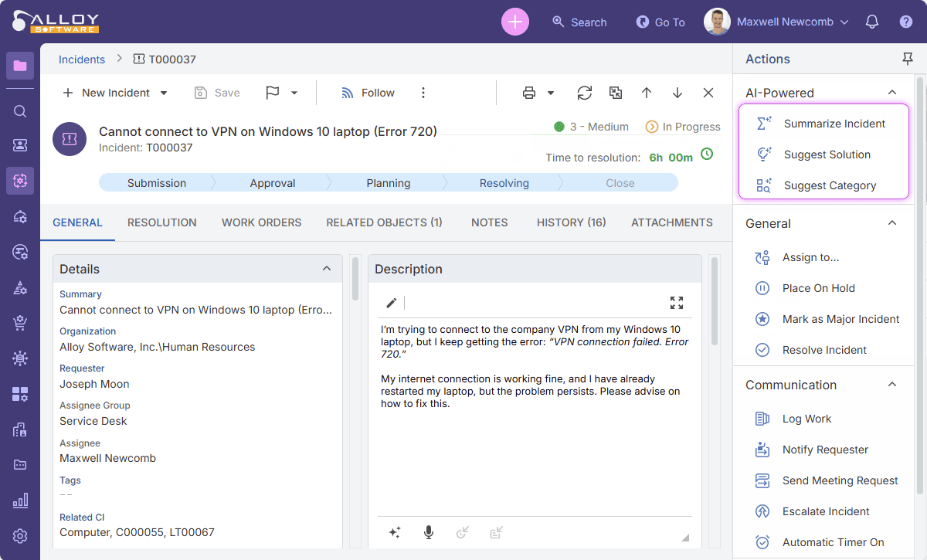Collapse the AI-Powered actions section
The height and width of the screenshot is (560, 927).
point(892,93)
